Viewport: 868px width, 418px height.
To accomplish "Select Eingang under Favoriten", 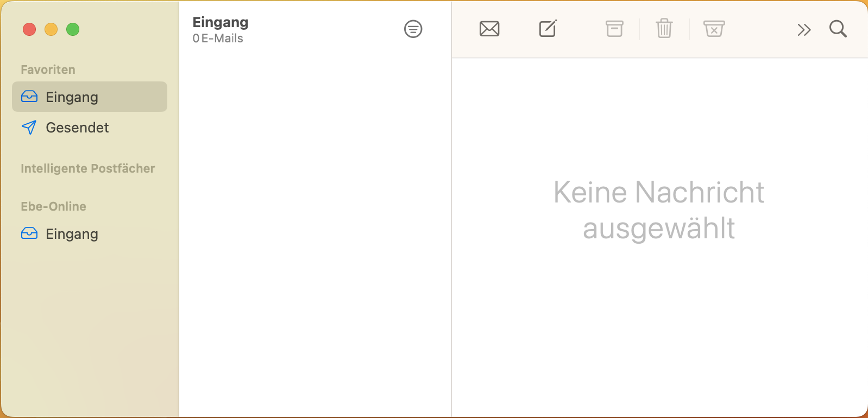I will (90, 97).
